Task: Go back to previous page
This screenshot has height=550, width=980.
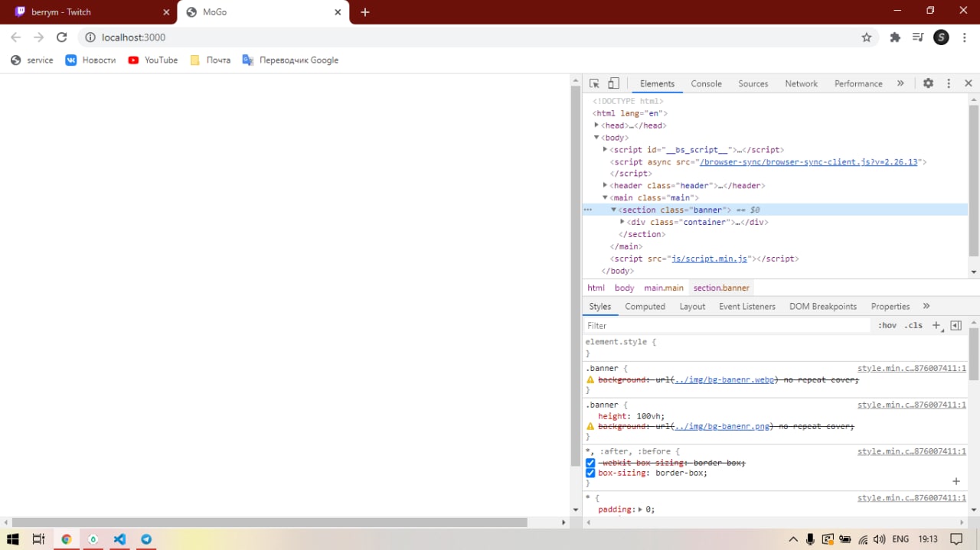Action: (15, 37)
